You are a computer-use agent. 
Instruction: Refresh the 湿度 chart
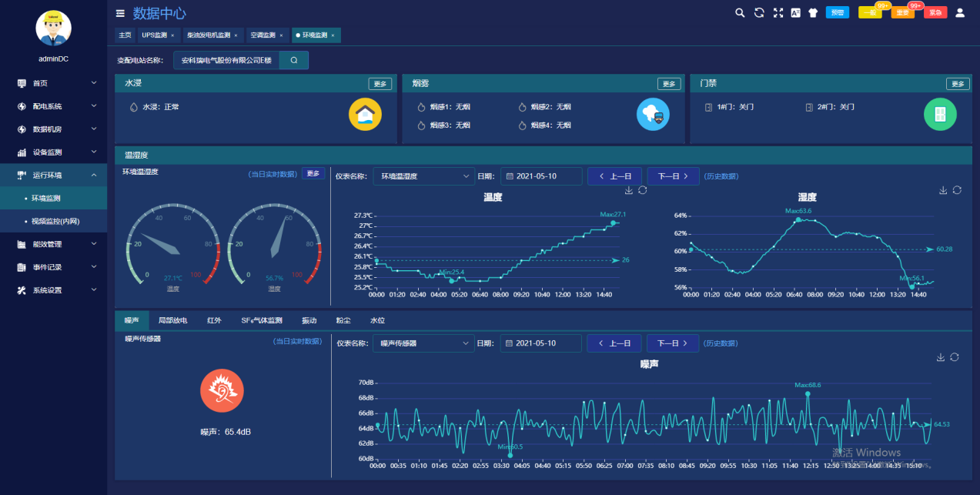click(x=957, y=190)
